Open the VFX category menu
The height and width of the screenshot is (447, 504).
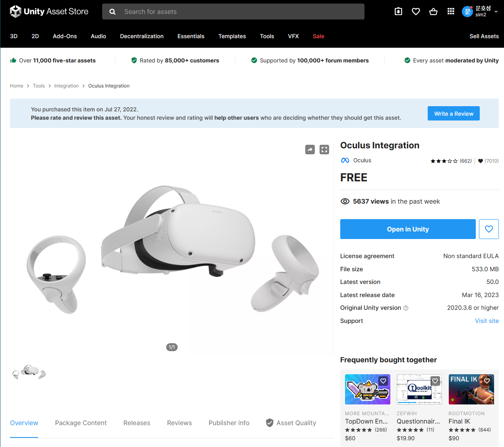(293, 36)
